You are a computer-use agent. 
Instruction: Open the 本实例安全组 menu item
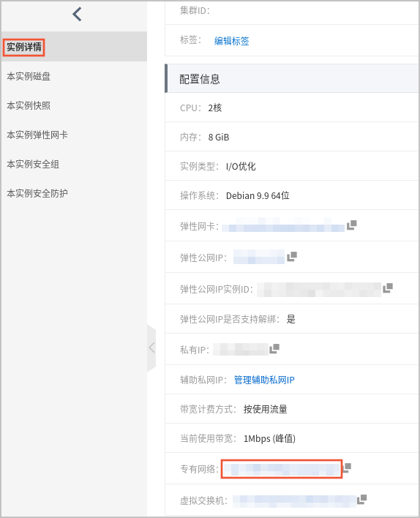(33, 164)
